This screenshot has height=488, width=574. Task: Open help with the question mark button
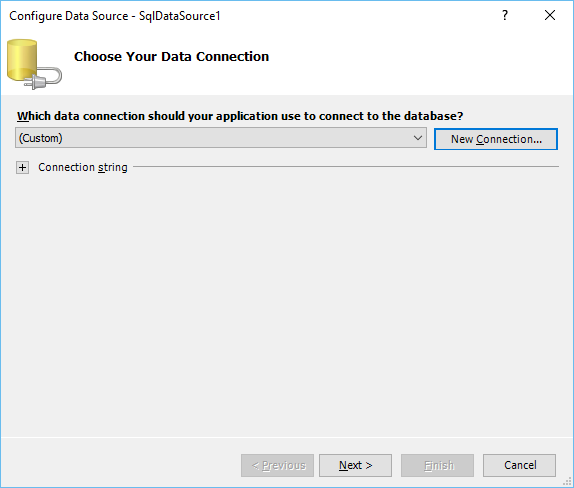[505, 15]
